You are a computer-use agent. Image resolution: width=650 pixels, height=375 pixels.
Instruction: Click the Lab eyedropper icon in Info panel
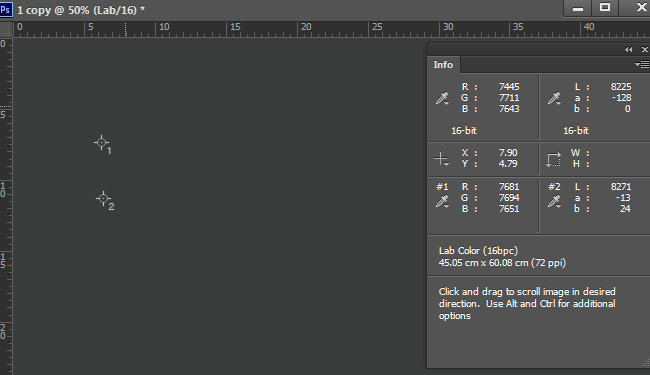(554, 98)
